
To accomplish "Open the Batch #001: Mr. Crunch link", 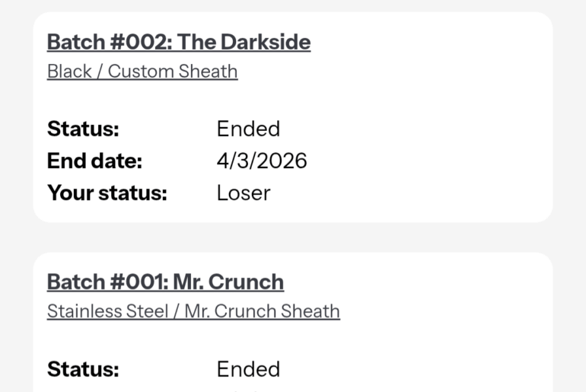I will [x=165, y=282].
